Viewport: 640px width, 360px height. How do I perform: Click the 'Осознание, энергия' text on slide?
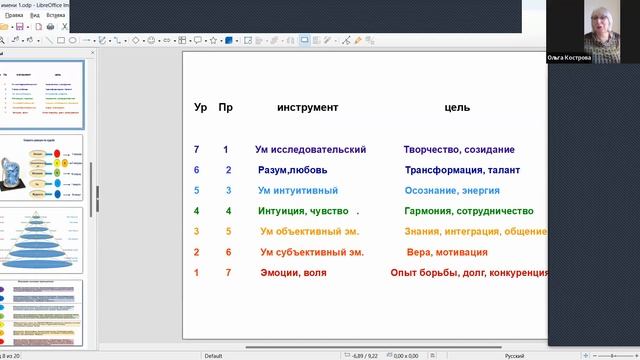pyautogui.click(x=452, y=190)
